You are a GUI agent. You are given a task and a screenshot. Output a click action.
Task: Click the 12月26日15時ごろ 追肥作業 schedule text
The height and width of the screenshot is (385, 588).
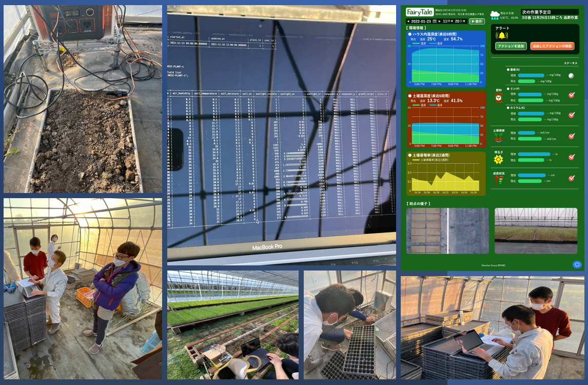click(556, 17)
